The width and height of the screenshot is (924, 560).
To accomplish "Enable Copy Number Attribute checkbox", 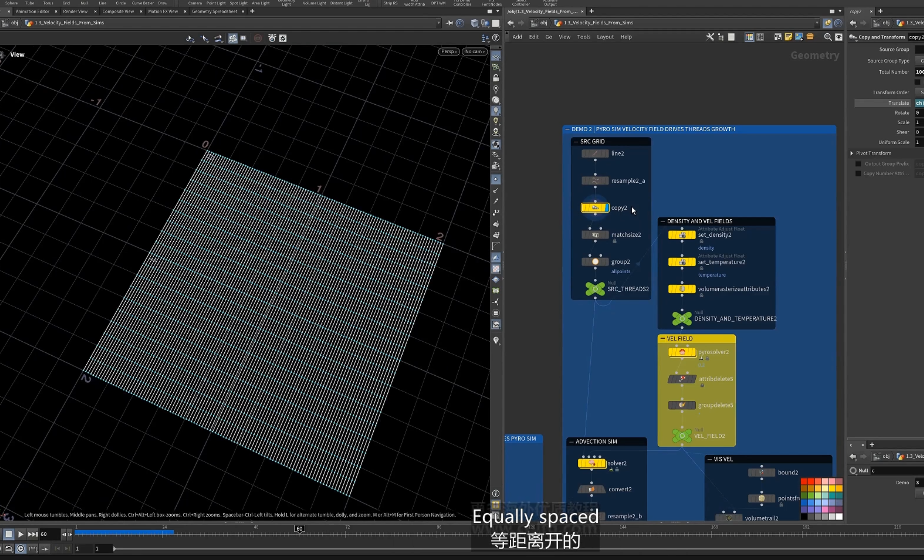I will coord(858,174).
